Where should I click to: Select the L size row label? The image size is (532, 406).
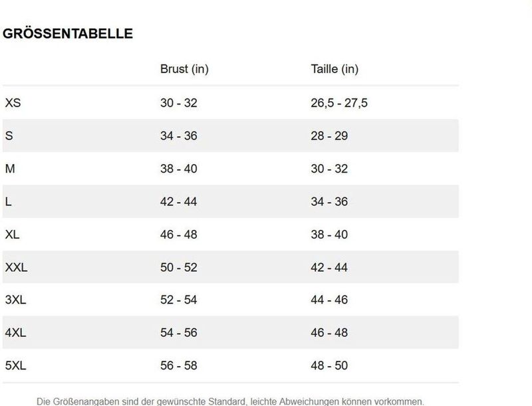[x=9, y=201]
